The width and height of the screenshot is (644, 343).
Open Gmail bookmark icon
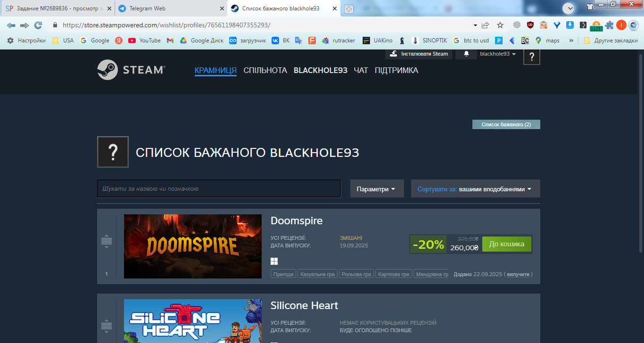pos(170,41)
